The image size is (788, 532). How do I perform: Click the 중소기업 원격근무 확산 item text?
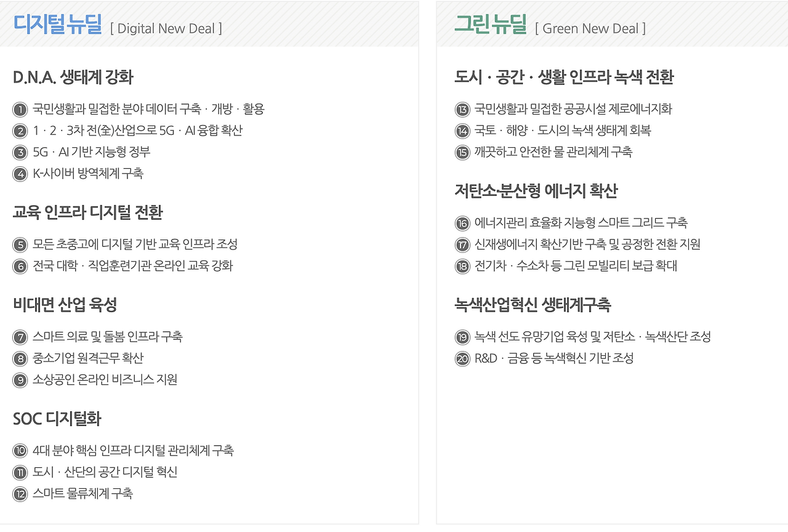pos(88,358)
